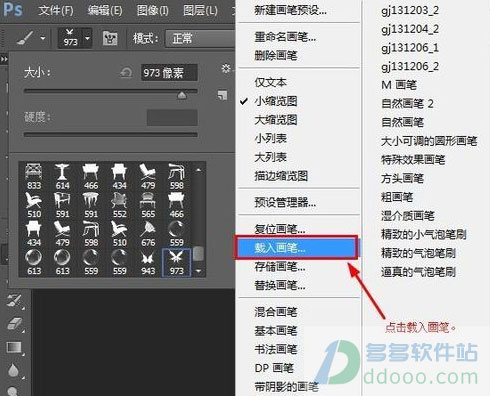Open tool preset arrow beside the Brush icon
The width and height of the screenshot is (490, 396).
(x=43, y=38)
